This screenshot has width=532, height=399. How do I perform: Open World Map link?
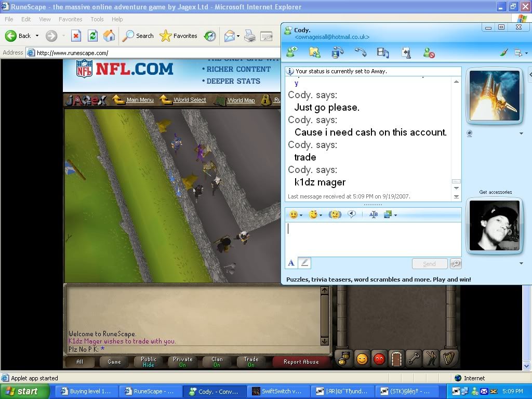coord(241,100)
